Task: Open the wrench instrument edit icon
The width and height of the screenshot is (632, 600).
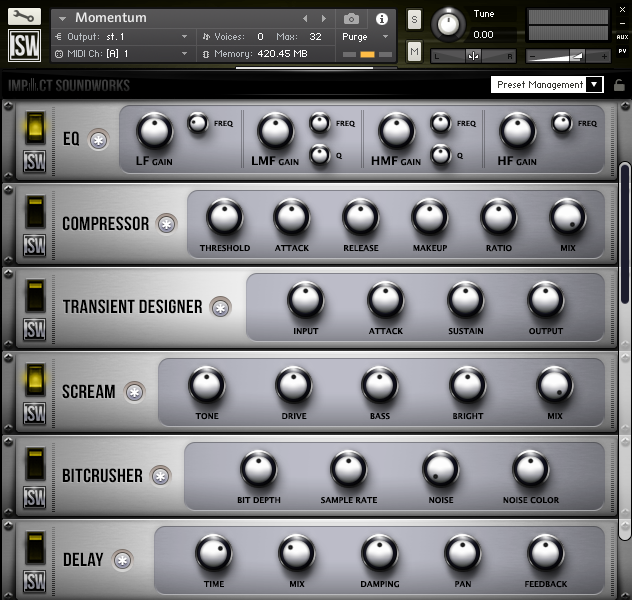Action: coord(24,17)
